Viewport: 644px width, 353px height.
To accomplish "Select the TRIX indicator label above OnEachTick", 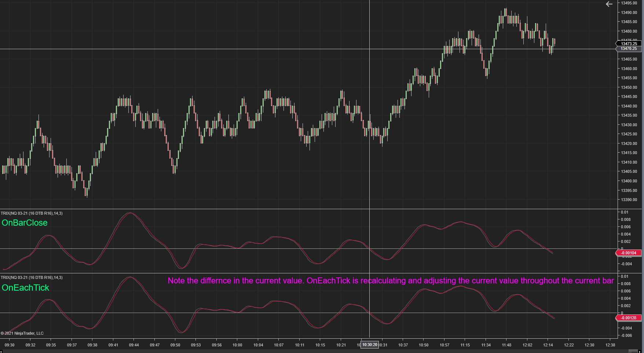I will (32, 277).
